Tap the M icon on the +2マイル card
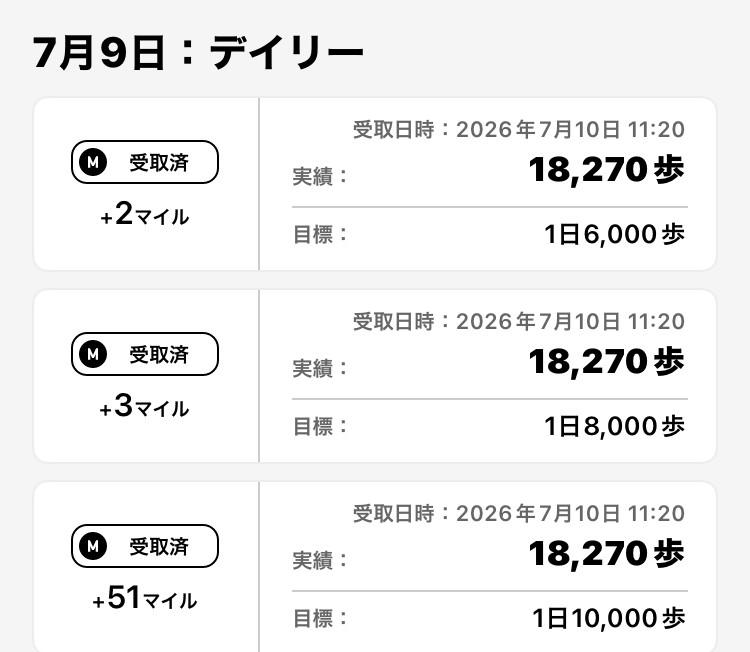Viewport: 750px width, 652px height. pyautogui.click(x=93, y=162)
